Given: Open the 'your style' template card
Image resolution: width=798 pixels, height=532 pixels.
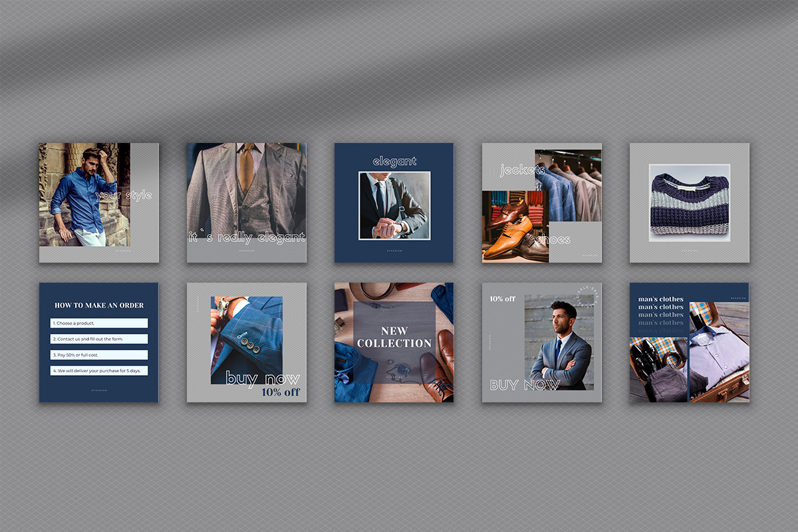Looking at the screenshot, I should pos(98,203).
